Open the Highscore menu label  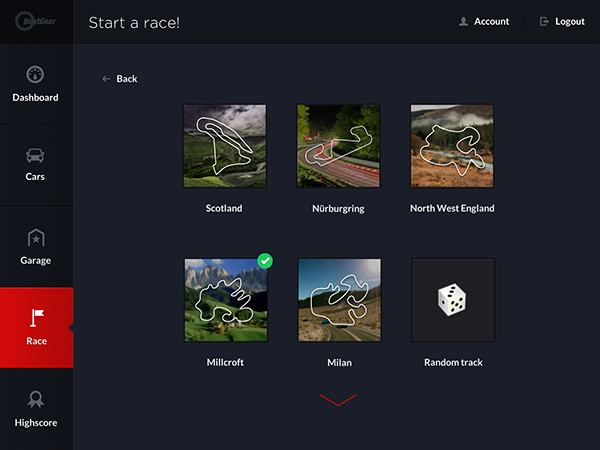pos(36,423)
